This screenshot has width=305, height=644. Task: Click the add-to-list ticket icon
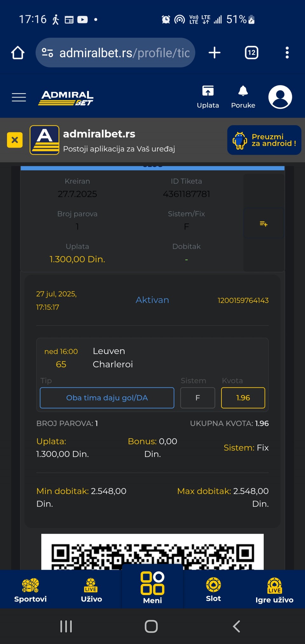click(263, 224)
